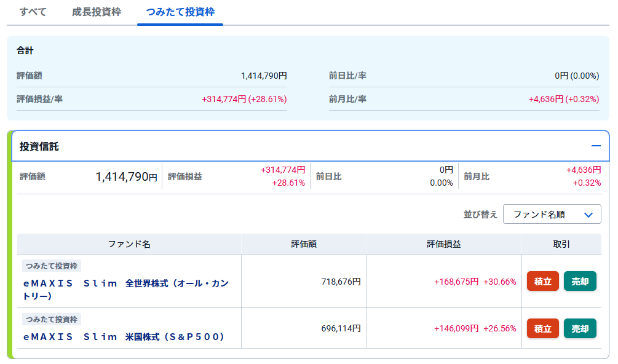Click the 投資信託 section title
The image size is (618, 364).
[39, 147]
